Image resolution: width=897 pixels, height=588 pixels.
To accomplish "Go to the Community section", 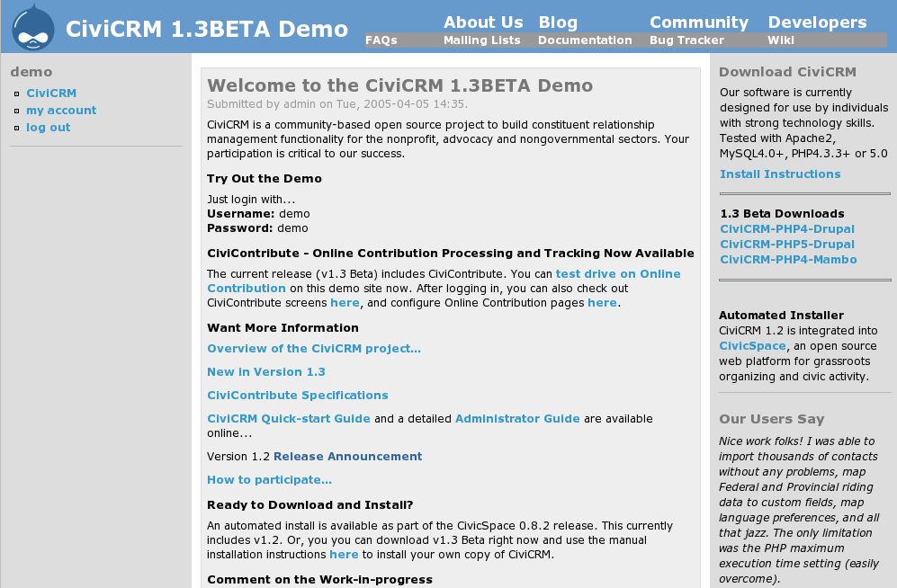I will point(699,22).
